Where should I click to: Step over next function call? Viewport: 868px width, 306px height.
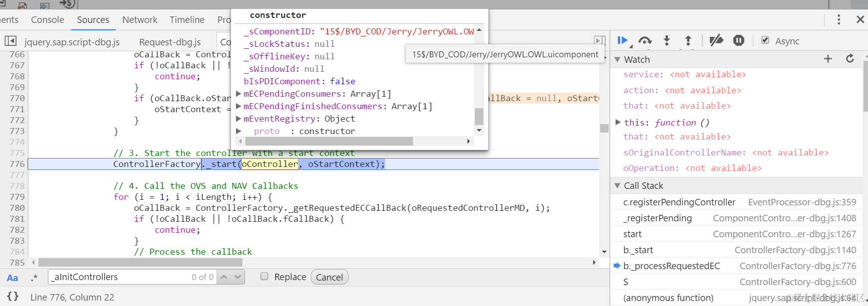(645, 41)
